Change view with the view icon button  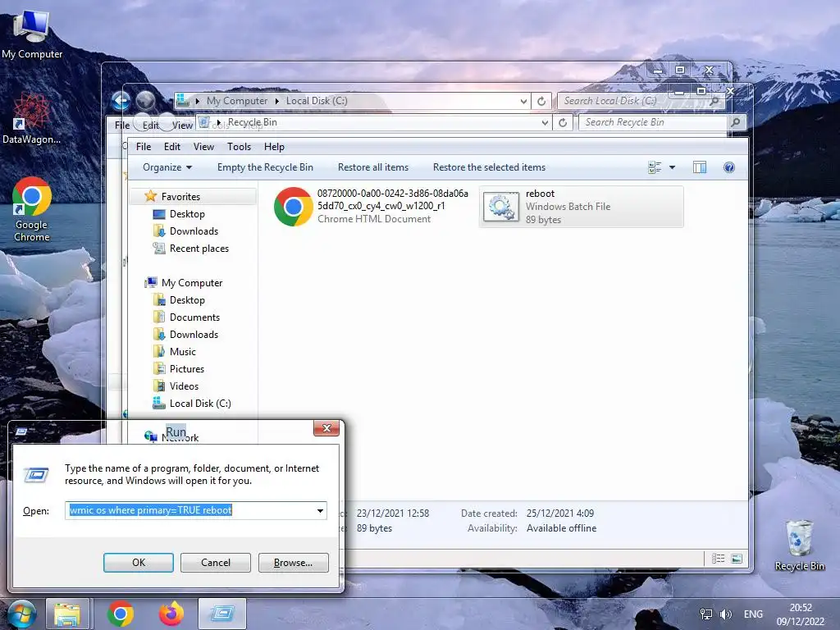pyautogui.click(x=655, y=167)
